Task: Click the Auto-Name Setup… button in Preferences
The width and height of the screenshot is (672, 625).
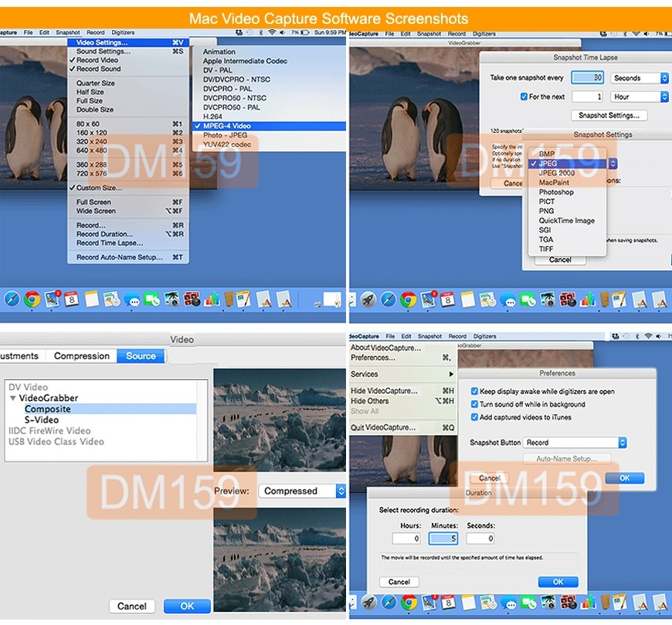Action: 567,459
